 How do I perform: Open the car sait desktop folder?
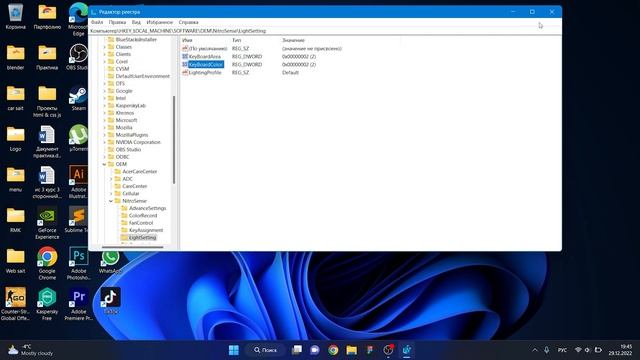tap(15, 98)
